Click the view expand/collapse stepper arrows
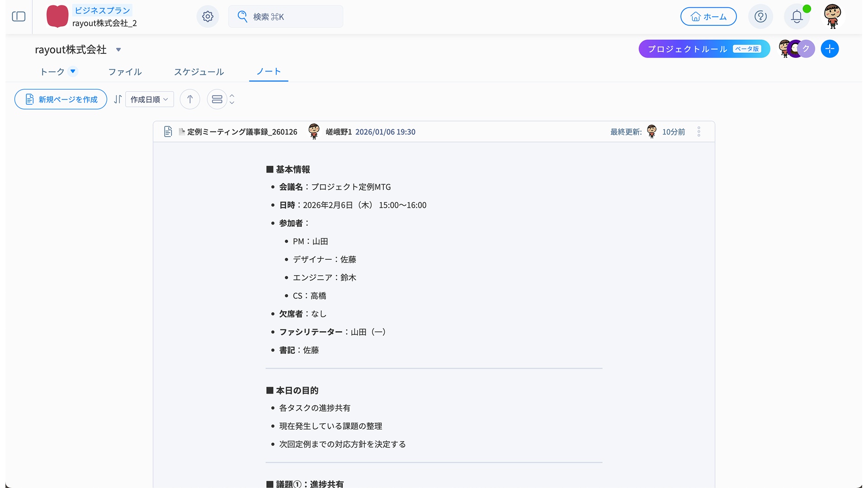 click(x=232, y=99)
